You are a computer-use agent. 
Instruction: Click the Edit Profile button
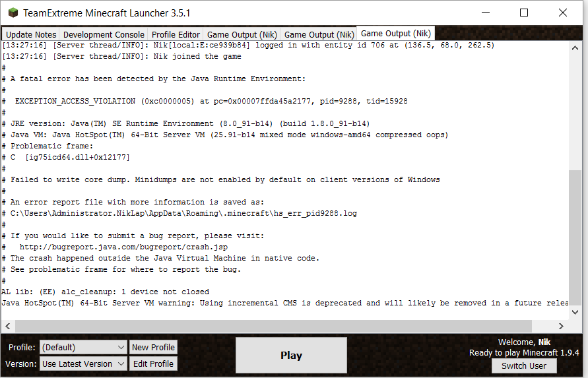click(x=153, y=363)
